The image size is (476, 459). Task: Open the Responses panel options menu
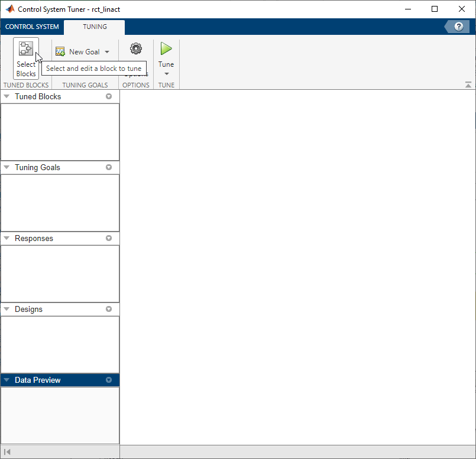point(109,238)
